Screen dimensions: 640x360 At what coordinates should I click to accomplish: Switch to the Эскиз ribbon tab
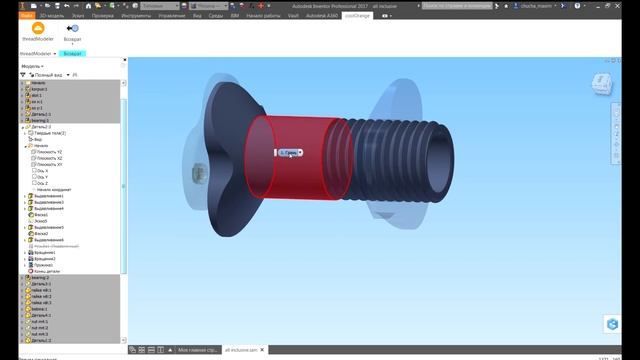coord(78,16)
